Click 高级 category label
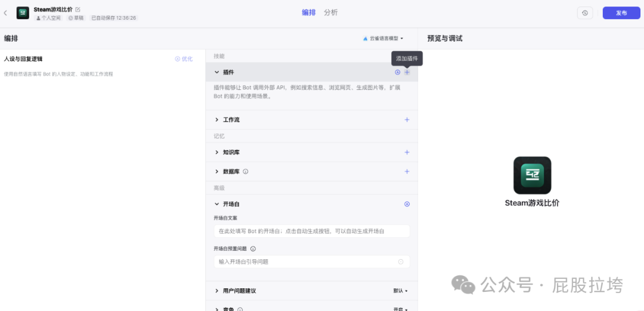644x311 pixels. [219, 188]
